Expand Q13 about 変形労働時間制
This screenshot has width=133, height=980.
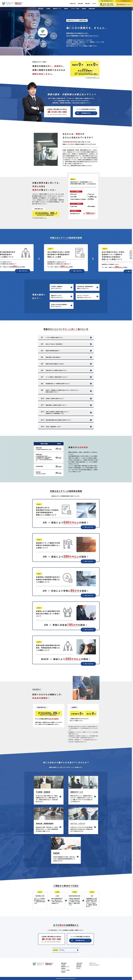click(x=66, y=420)
